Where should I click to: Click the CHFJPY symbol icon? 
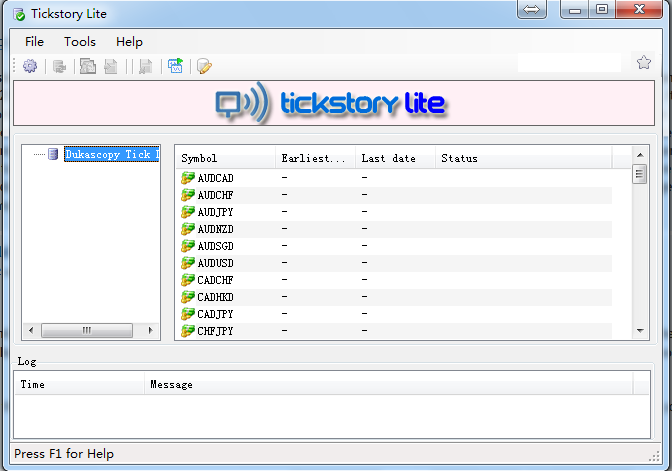[188, 331]
